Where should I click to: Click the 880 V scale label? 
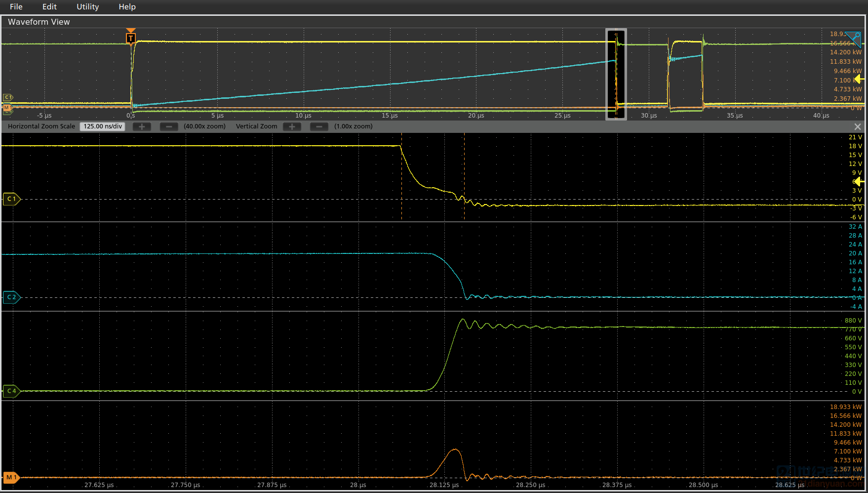point(853,321)
